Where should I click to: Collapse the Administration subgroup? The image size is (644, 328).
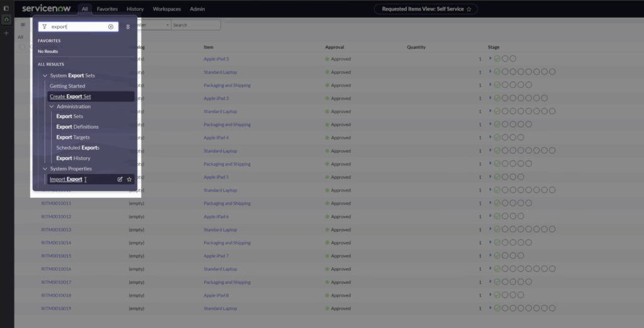tap(51, 107)
